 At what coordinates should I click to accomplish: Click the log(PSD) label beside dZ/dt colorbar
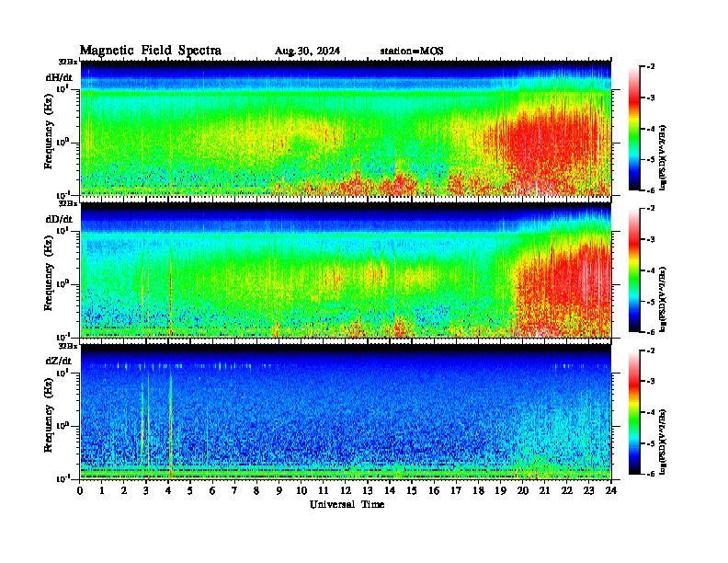663,442
